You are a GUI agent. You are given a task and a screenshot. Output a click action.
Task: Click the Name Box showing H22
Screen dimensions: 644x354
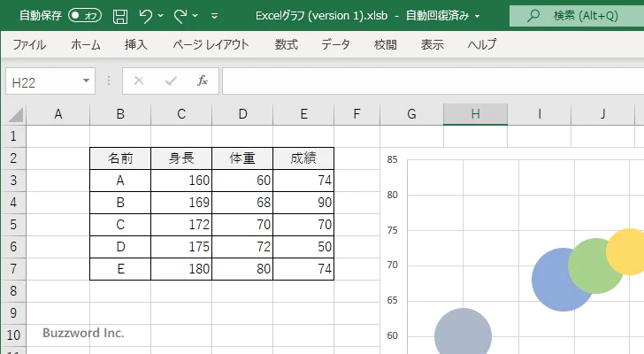tap(43, 81)
